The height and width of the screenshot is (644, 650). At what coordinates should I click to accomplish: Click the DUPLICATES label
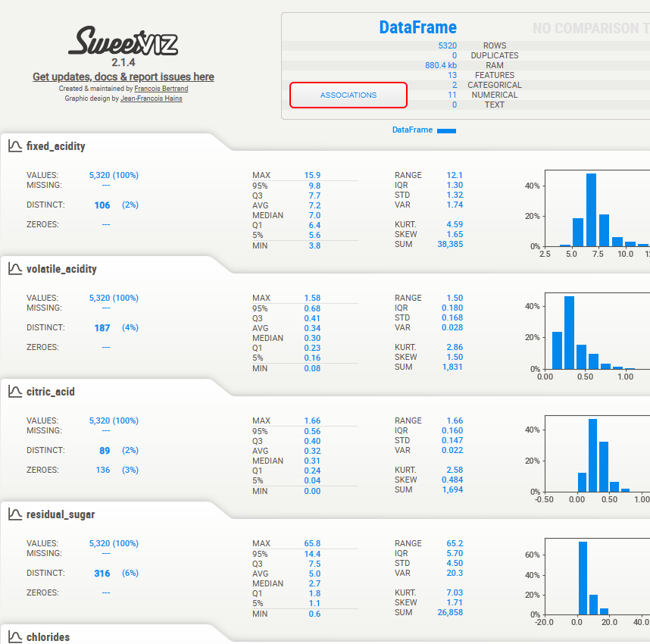[495, 55]
